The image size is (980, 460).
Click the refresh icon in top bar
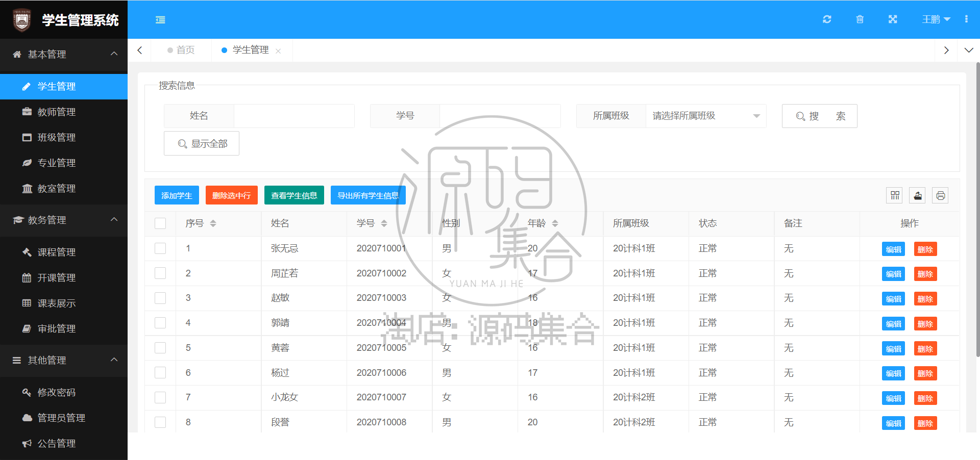pyautogui.click(x=827, y=19)
